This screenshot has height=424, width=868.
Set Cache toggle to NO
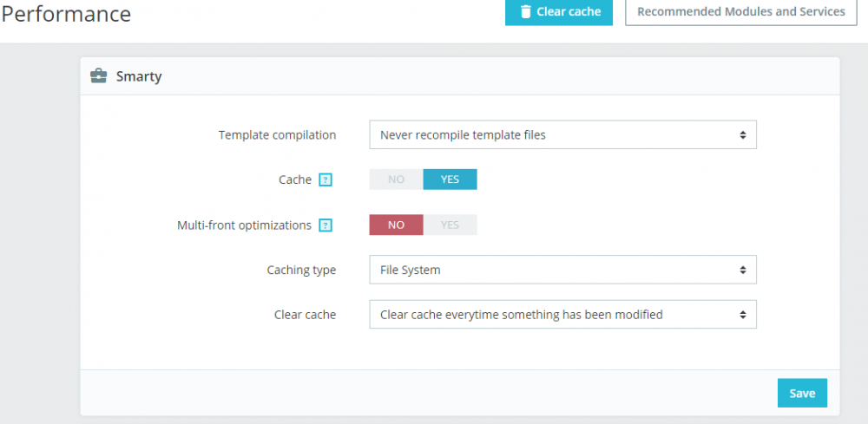tap(397, 179)
